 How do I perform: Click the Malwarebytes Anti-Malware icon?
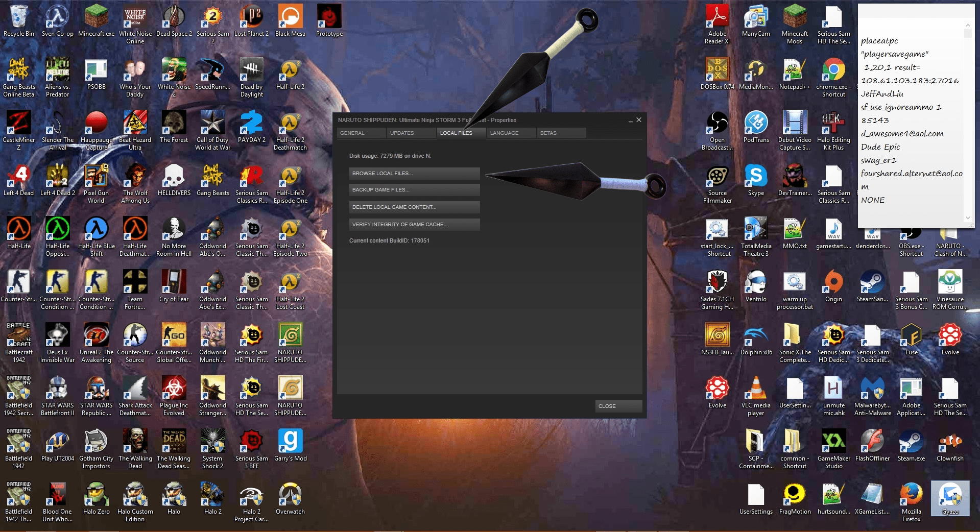[873, 396]
